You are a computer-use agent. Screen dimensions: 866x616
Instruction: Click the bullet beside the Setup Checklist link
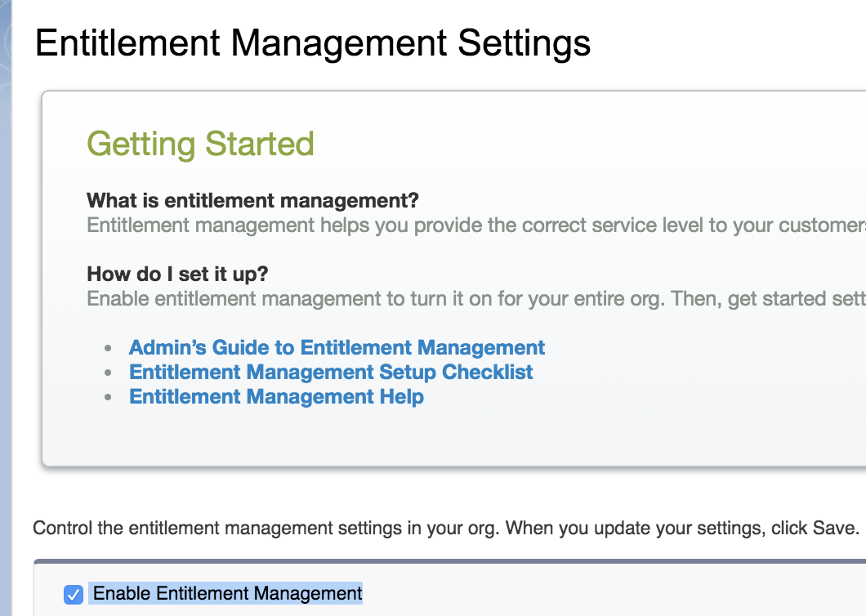[109, 373]
